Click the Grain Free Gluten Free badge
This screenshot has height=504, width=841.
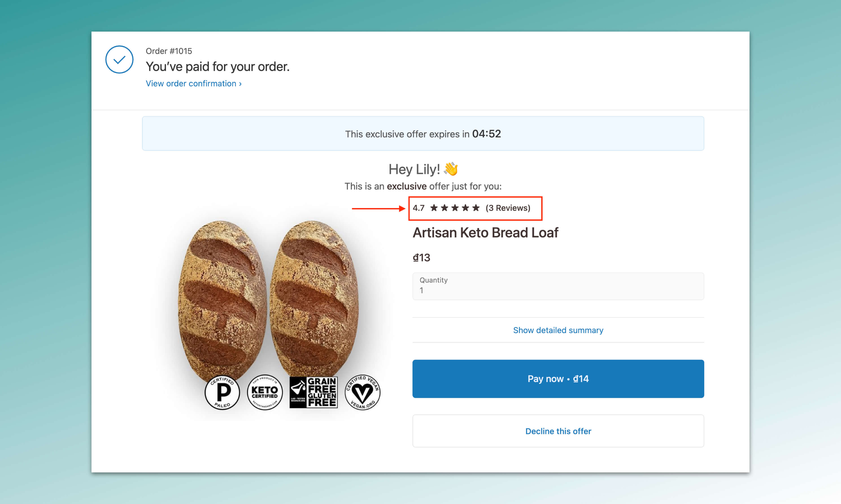coord(314,392)
